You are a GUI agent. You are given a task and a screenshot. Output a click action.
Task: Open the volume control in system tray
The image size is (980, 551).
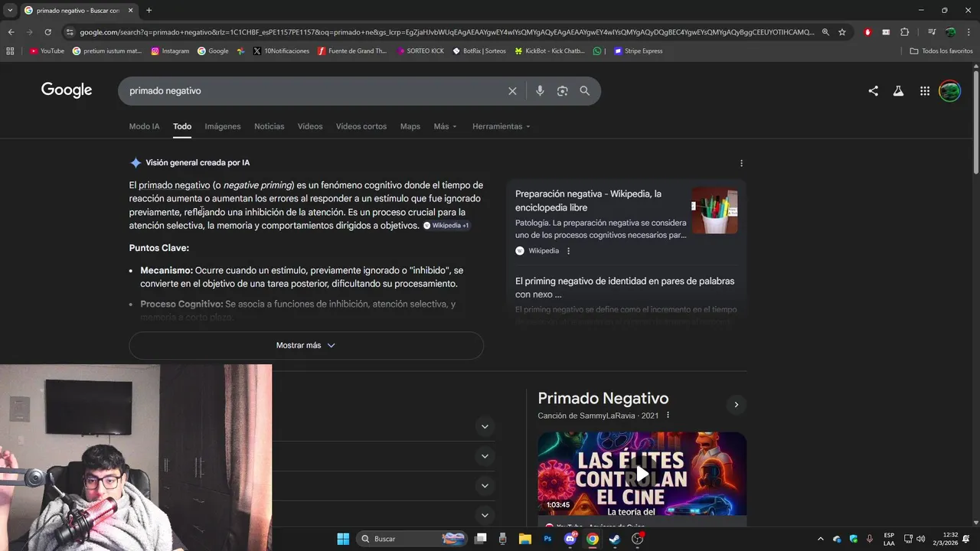[920, 539]
